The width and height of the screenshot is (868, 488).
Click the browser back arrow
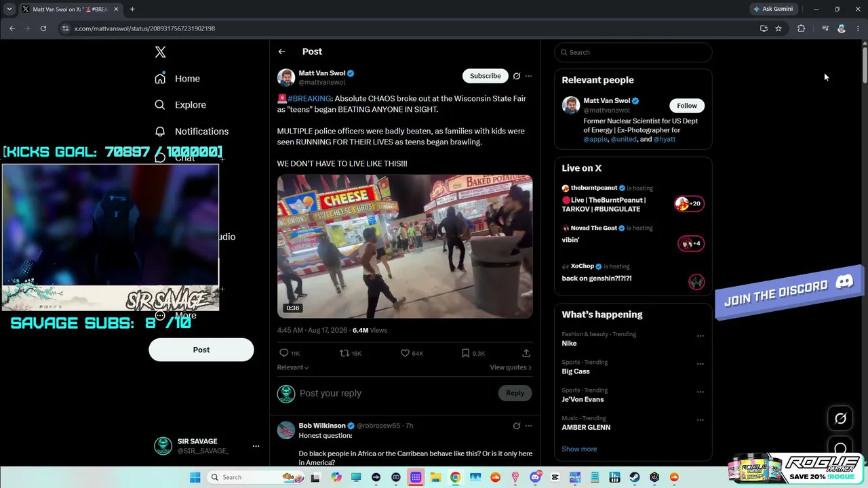pos(12,28)
